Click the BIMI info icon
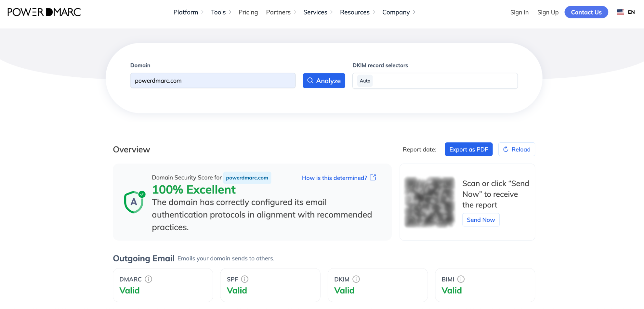 point(461,279)
